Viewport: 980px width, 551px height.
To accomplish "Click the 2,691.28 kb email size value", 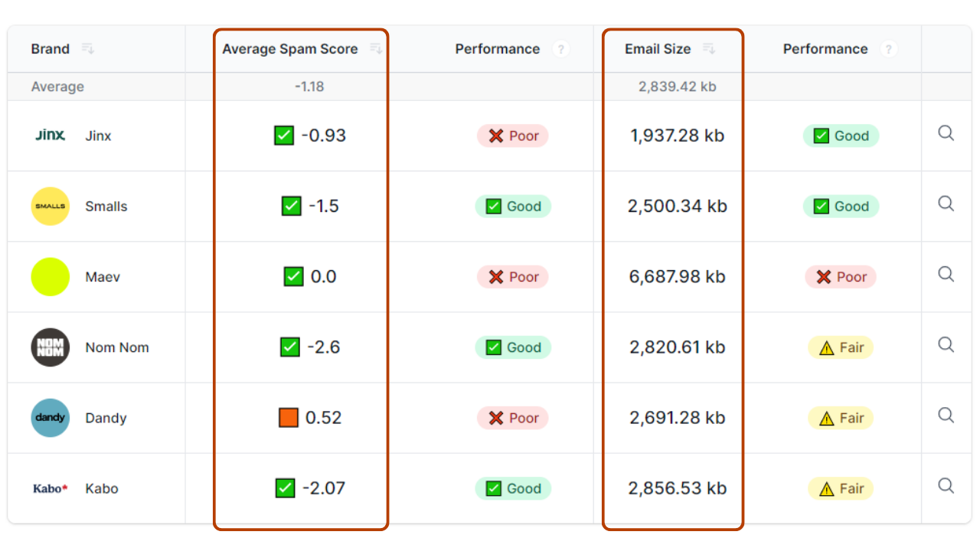I will (678, 417).
